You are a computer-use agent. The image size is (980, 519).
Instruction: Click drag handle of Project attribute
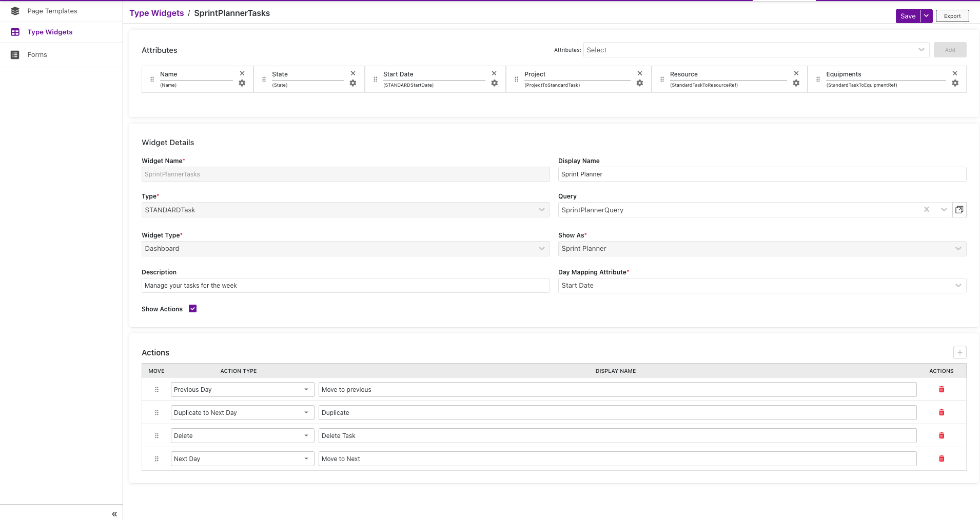click(x=516, y=79)
